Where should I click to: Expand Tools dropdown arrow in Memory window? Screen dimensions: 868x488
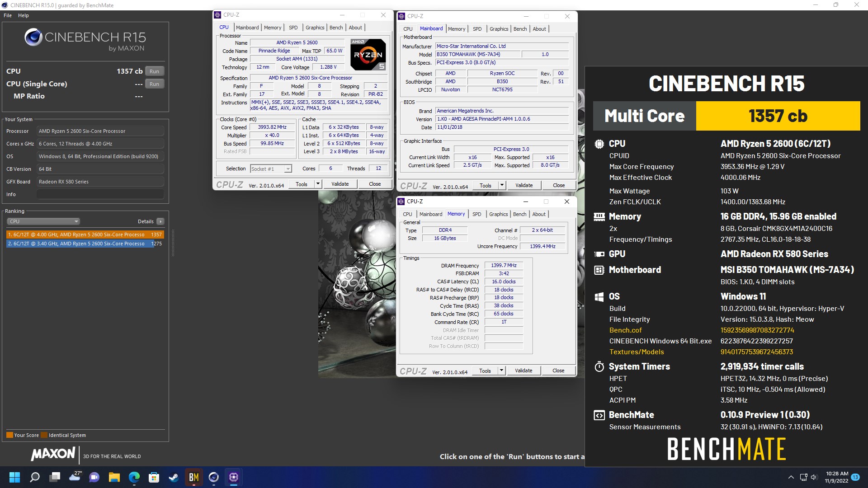[501, 371]
